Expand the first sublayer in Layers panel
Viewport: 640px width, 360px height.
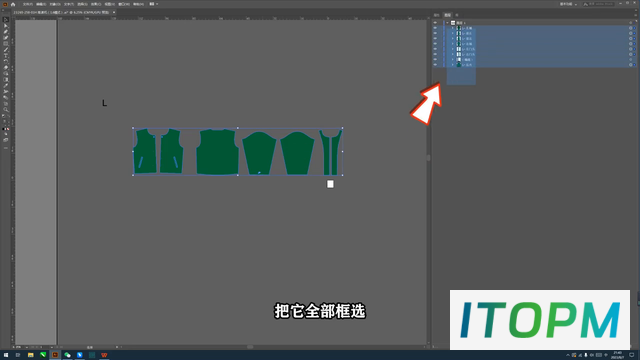[453, 28]
